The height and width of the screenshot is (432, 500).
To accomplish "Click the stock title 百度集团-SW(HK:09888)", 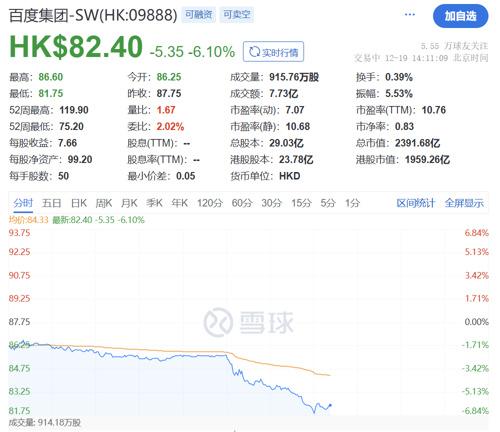I will point(93,15).
